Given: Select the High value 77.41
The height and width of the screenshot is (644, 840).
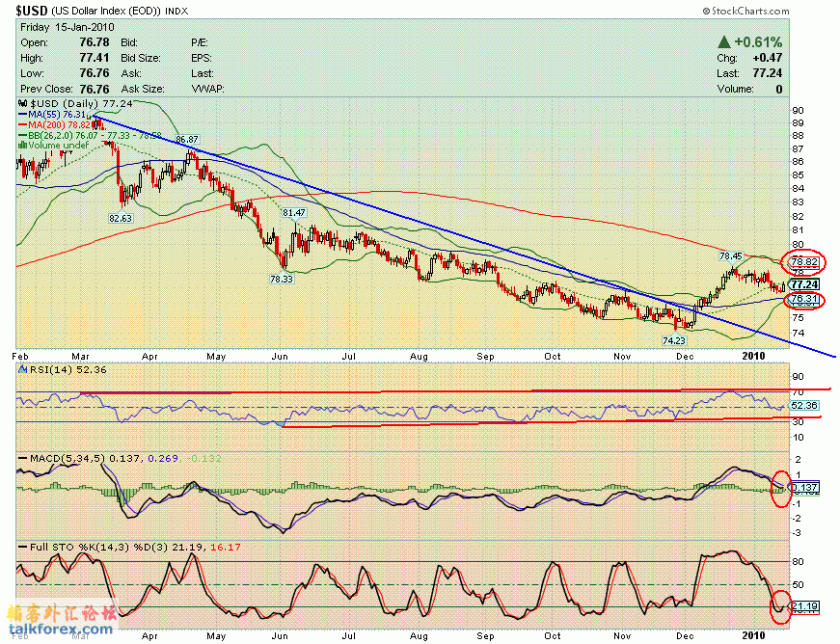Looking at the screenshot, I should [95, 57].
